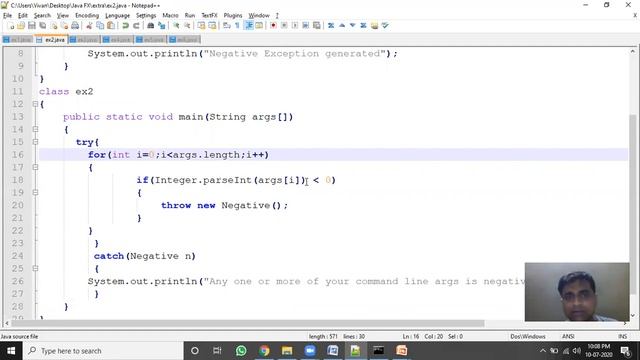Switch to the ex2.java tab
The height and width of the screenshot is (360, 640).
[x=51, y=40]
